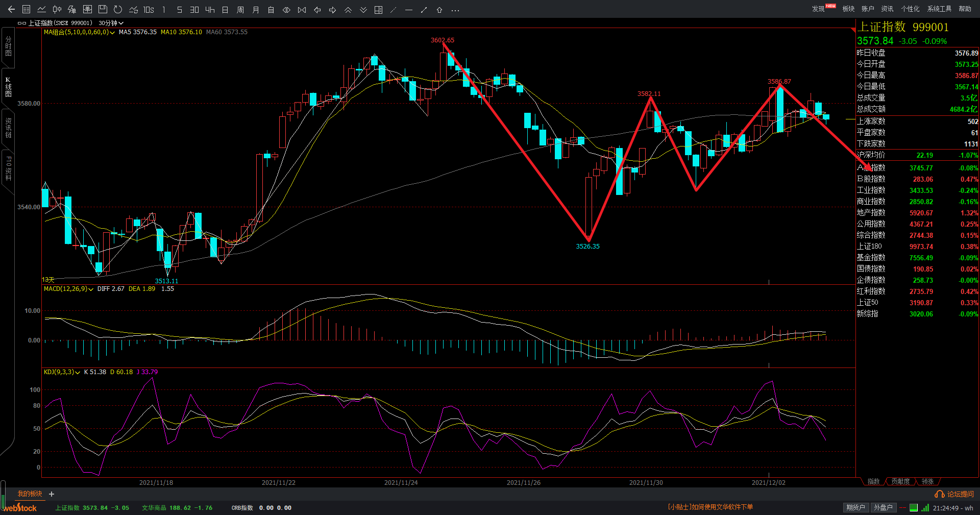Switch to daily period 日 button
The image size is (980, 515).
(x=225, y=10)
